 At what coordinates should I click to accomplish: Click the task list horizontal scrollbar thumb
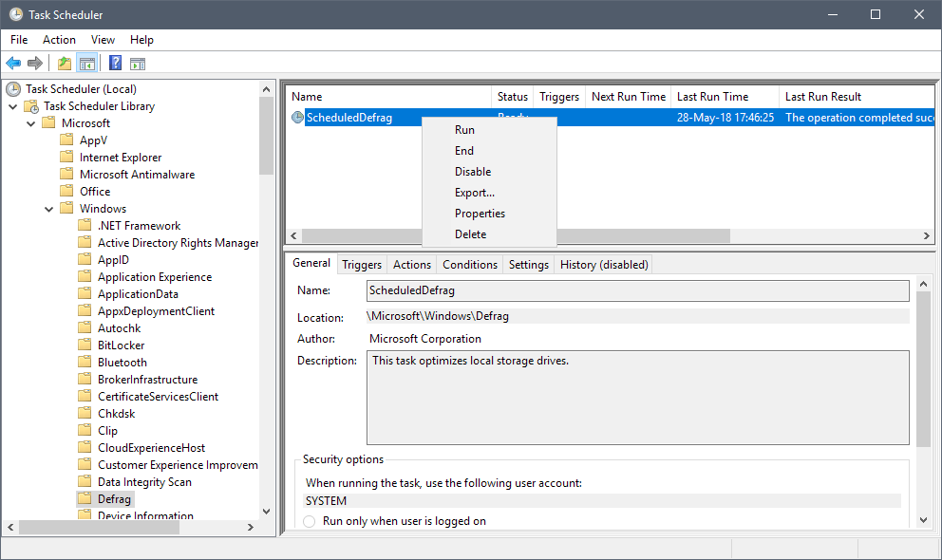(643, 236)
